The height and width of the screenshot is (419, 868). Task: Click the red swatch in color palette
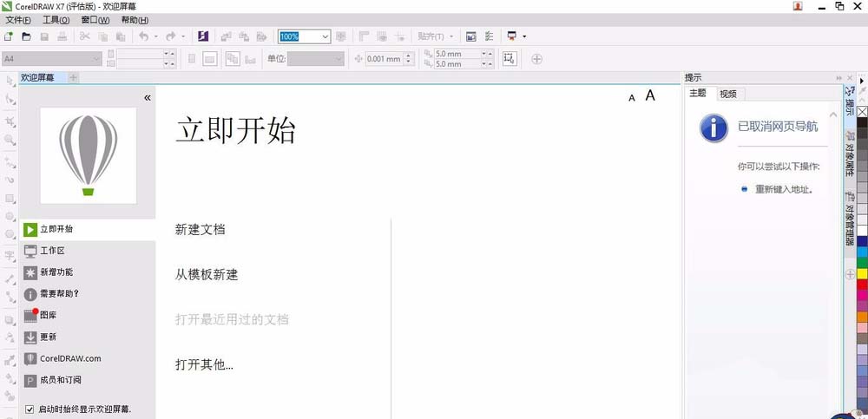pos(862,285)
